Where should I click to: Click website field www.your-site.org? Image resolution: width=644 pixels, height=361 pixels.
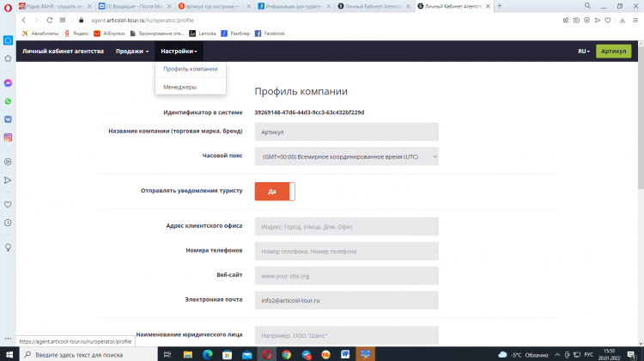tap(346, 276)
